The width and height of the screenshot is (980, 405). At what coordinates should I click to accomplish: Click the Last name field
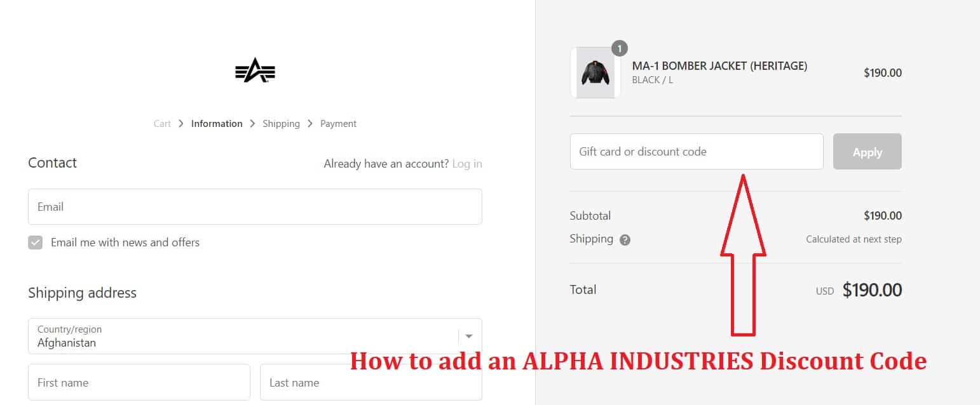371,382
